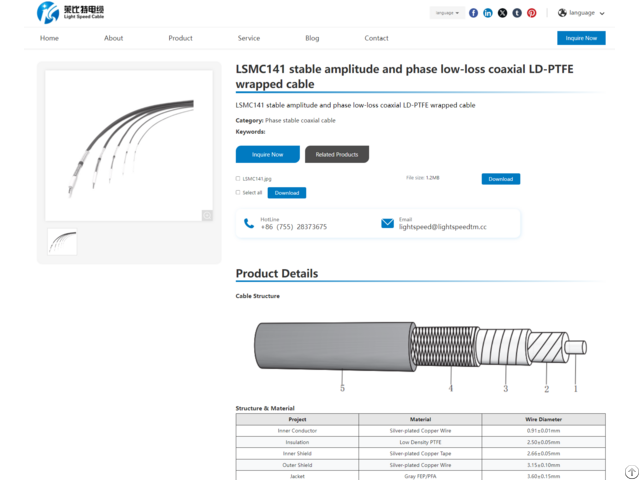640x480 pixels.
Task: Click the Product Details heading
Action: [277, 273]
